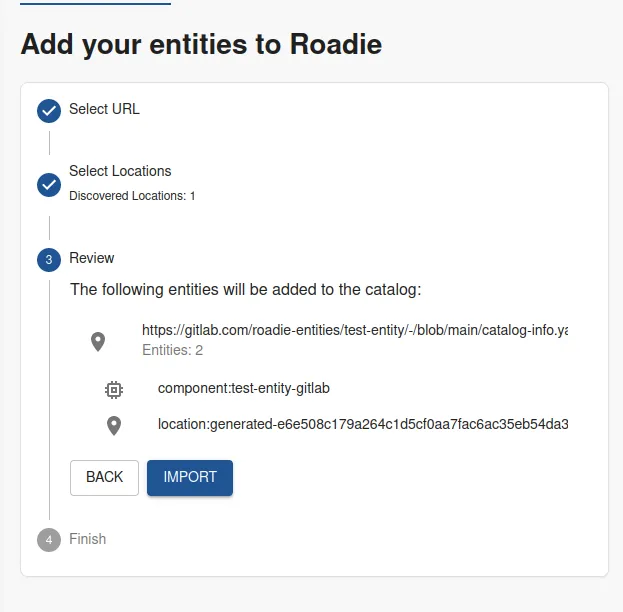623x612 pixels.
Task: Click the "following entities will be added" message
Action: 246,290
